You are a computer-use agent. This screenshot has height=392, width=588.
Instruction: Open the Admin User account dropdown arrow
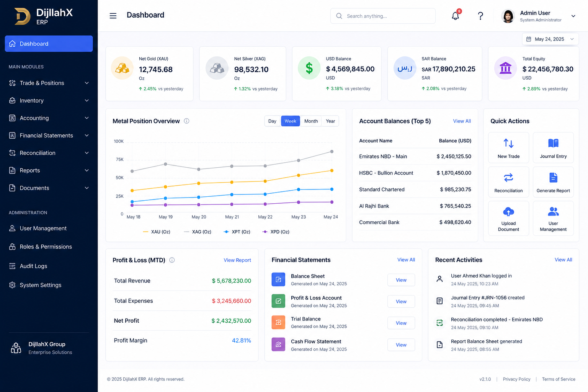pos(573,16)
